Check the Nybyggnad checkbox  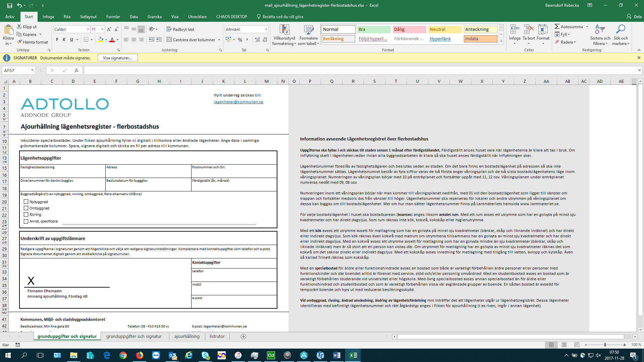pos(26,202)
